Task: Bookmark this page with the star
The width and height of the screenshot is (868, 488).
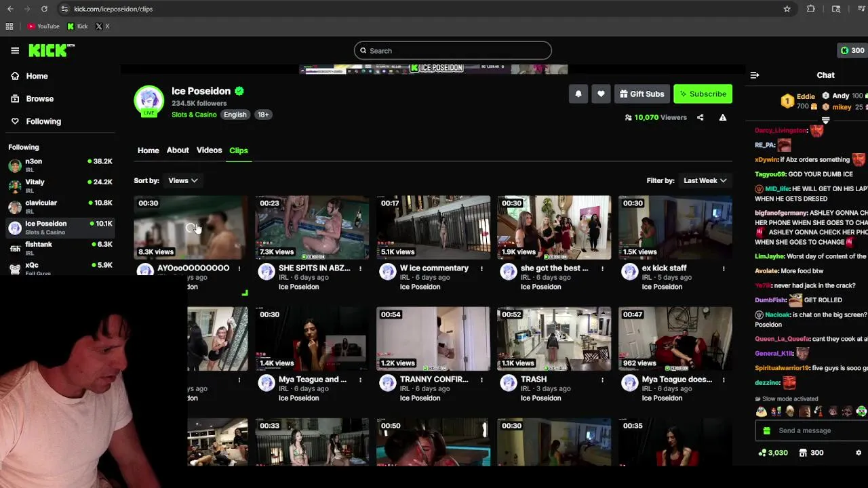Action: [787, 9]
